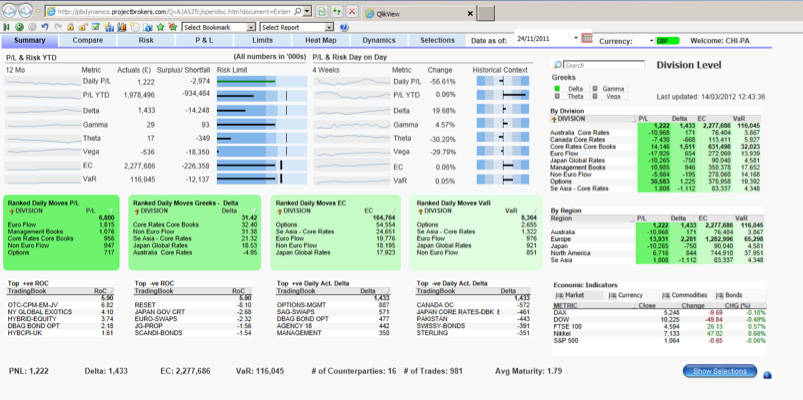The image size is (803, 400).
Task: Click the first bar chart toolbar icon
Action: [x=109, y=27]
